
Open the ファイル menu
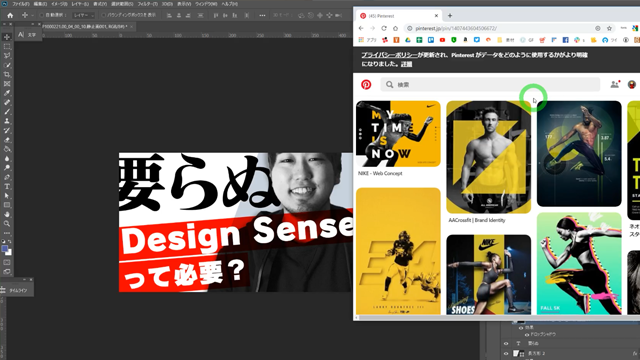click(x=20, y=4)
